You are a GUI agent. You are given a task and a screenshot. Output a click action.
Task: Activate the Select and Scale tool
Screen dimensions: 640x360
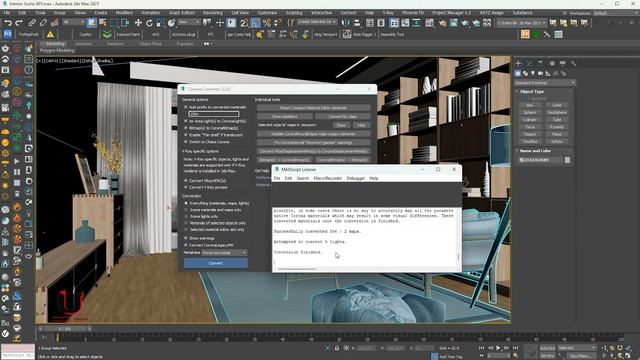click(160, 23)
